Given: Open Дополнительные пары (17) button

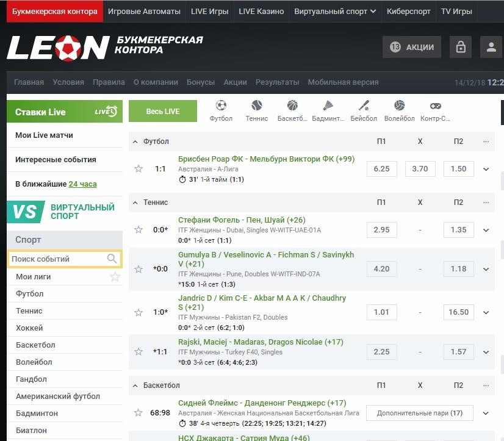Looking at the screenshot, I should 419,413.
